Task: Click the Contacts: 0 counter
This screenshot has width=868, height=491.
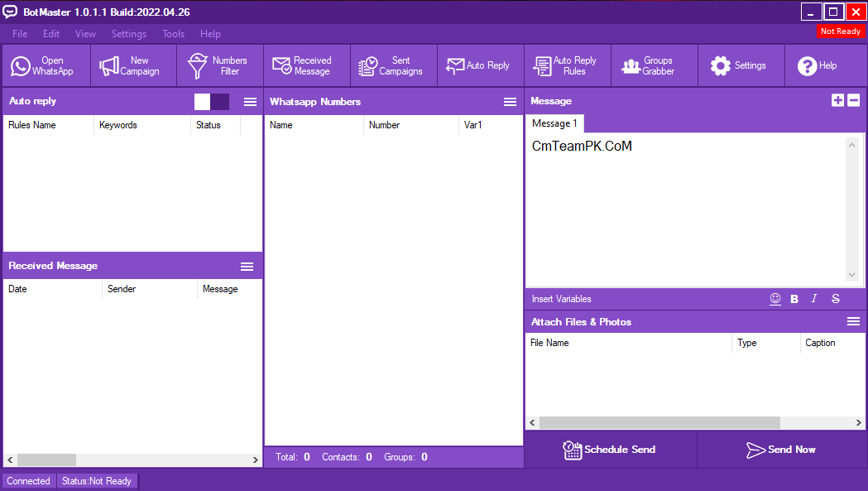Action: (347, 457)
